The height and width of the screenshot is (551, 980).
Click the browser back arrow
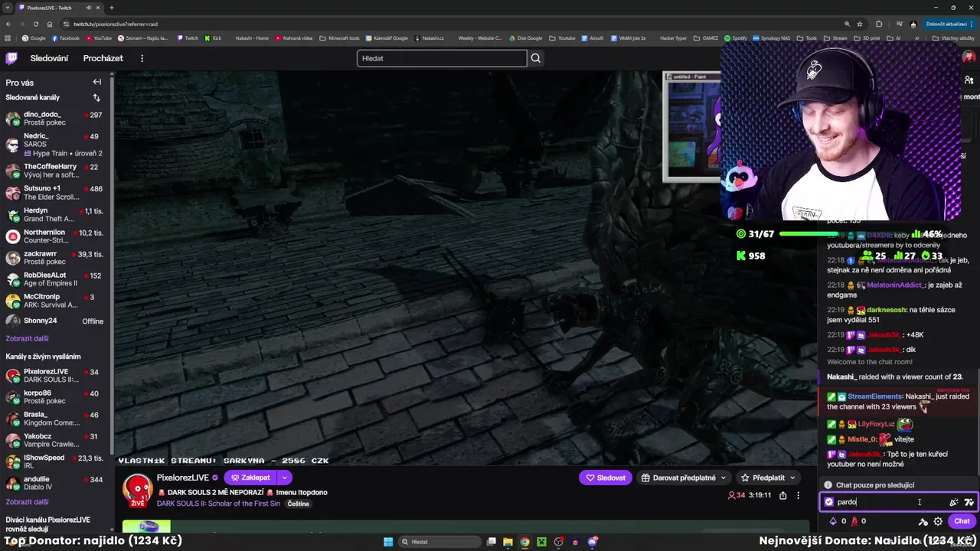tap(8, 24)
